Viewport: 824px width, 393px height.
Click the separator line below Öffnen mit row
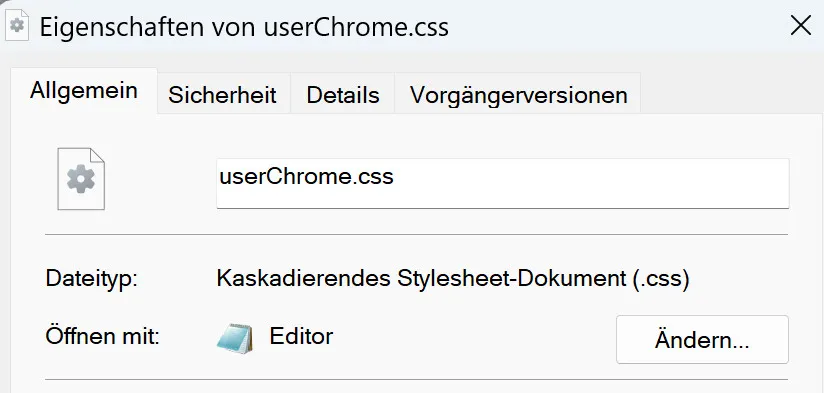(417, 379)
